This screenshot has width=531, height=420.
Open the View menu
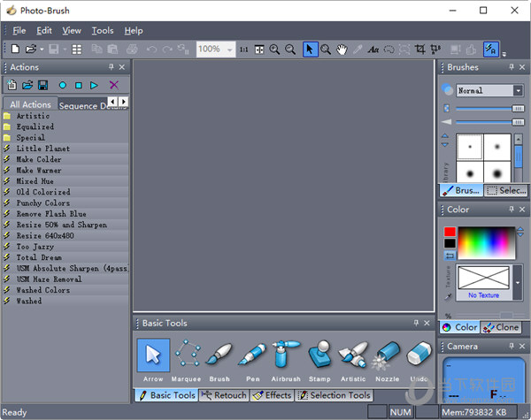coord(72,31)
